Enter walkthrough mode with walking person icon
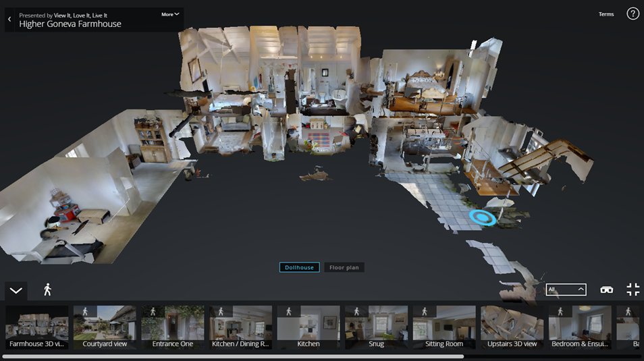644x361 pixels. click(48, 289)
